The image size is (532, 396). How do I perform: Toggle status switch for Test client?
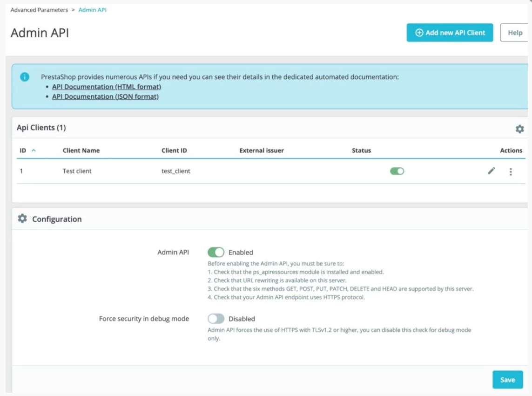(x=397, y=171)
